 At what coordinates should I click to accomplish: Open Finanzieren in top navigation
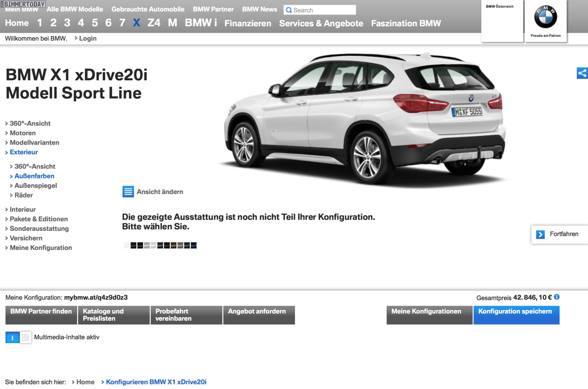247,23
